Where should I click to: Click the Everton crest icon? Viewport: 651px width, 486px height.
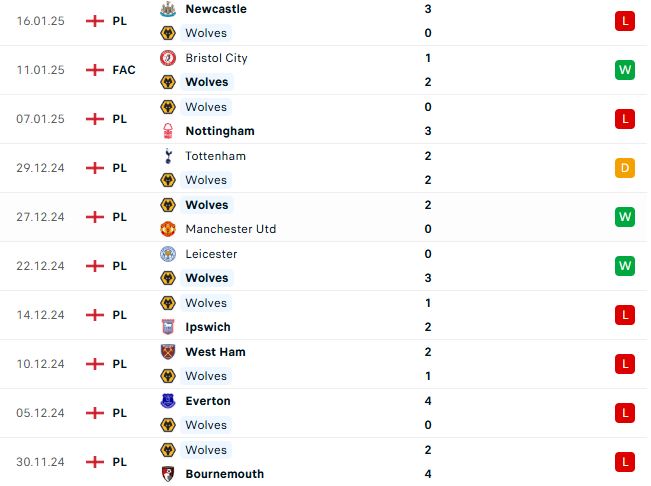(x=168, y=401)
